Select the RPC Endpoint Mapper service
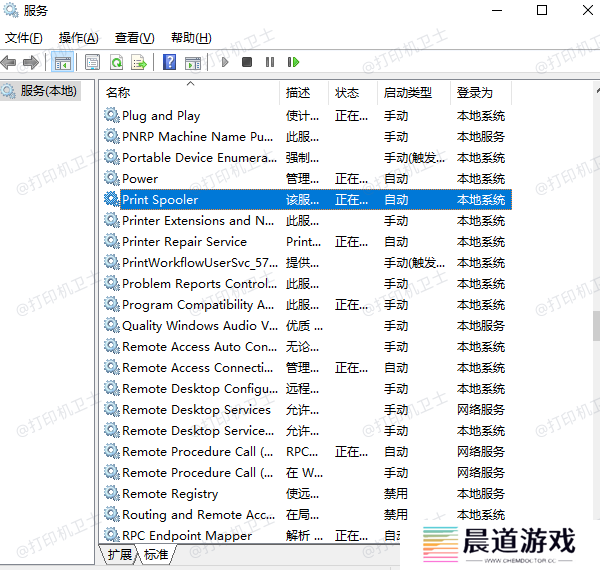Screen dimensions: 600x570 click(251, 536)
